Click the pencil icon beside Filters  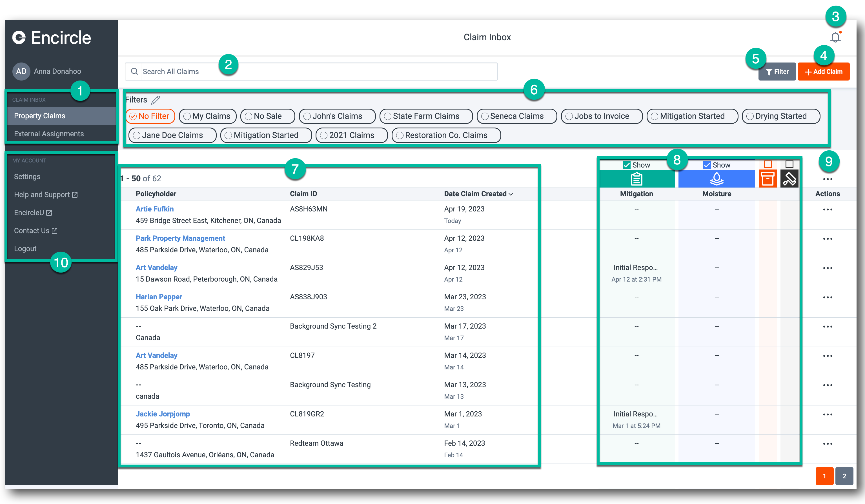(156, 100)
